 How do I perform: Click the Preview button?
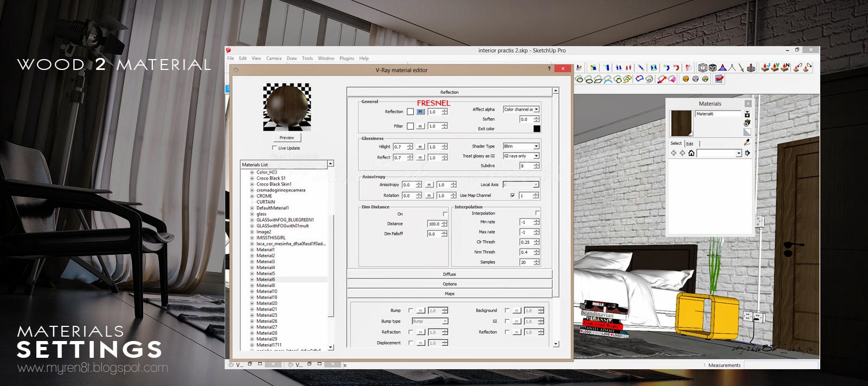click(286, 138)
